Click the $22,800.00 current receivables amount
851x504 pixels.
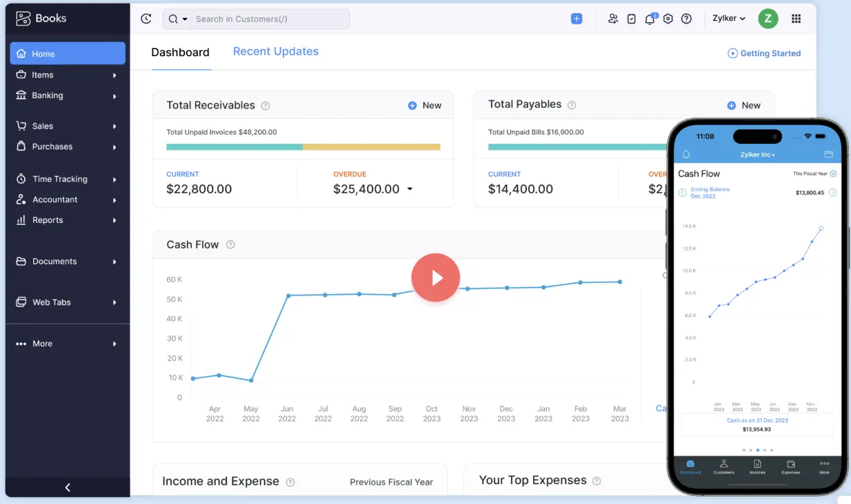199,189
